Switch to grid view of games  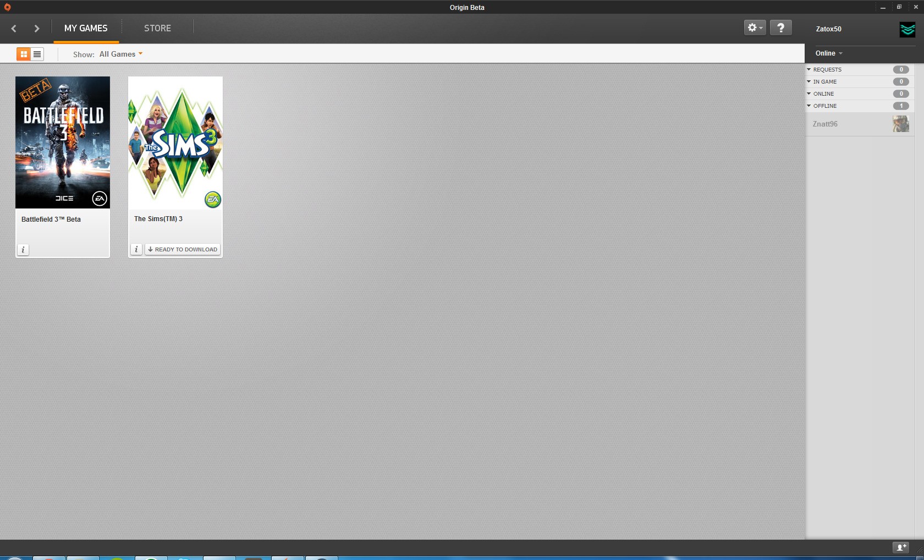[x=24, y=54]
